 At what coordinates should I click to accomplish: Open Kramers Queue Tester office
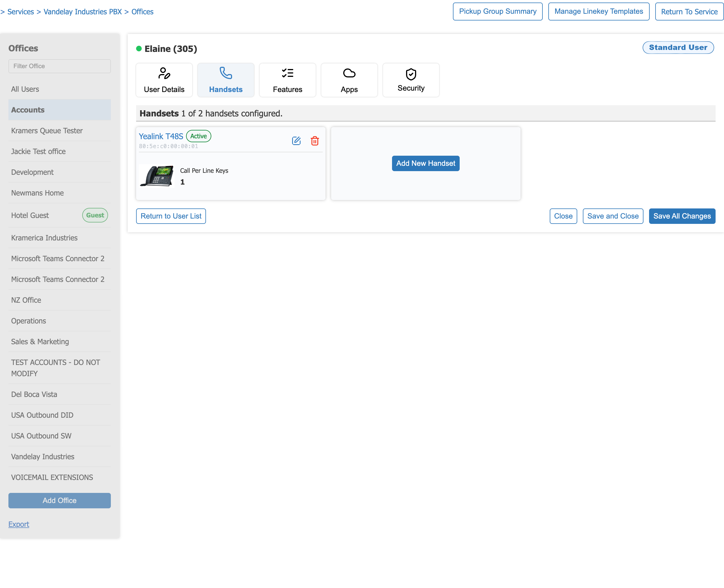point(59,130)
